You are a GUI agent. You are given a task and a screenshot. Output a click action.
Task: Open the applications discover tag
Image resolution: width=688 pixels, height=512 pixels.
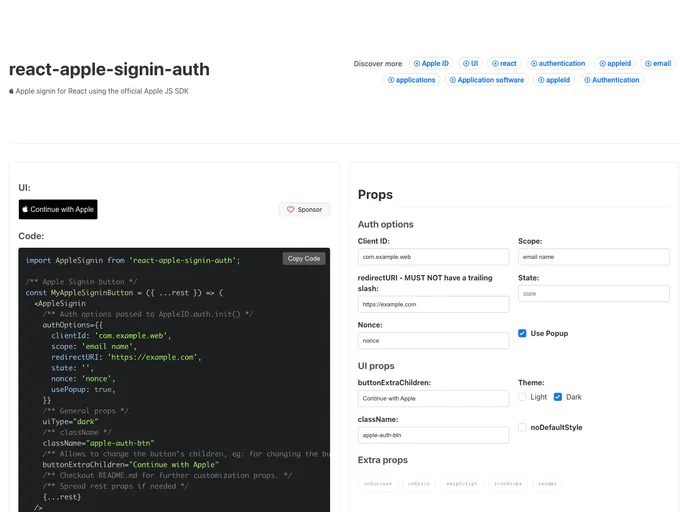(x=412, y=80)
